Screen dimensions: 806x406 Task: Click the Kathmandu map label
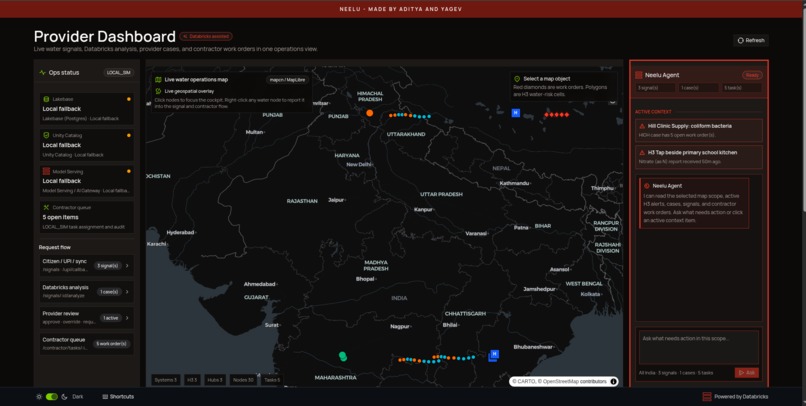[514, 183]
